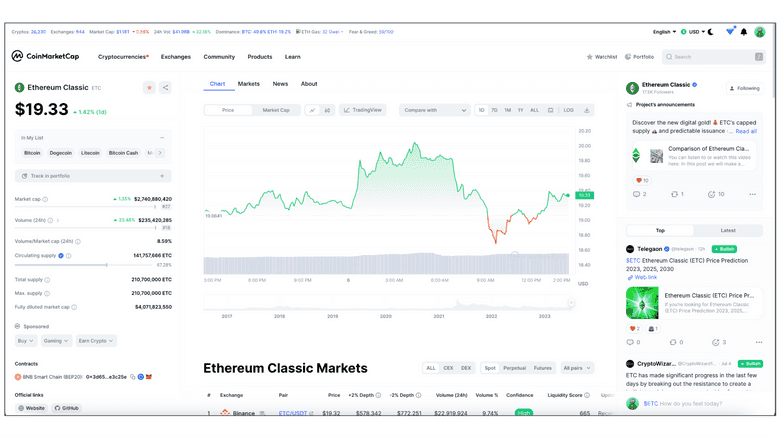Switch to the candlestick chart icon
The width and height of the screenshot is (780, 438).
(327, 110)
